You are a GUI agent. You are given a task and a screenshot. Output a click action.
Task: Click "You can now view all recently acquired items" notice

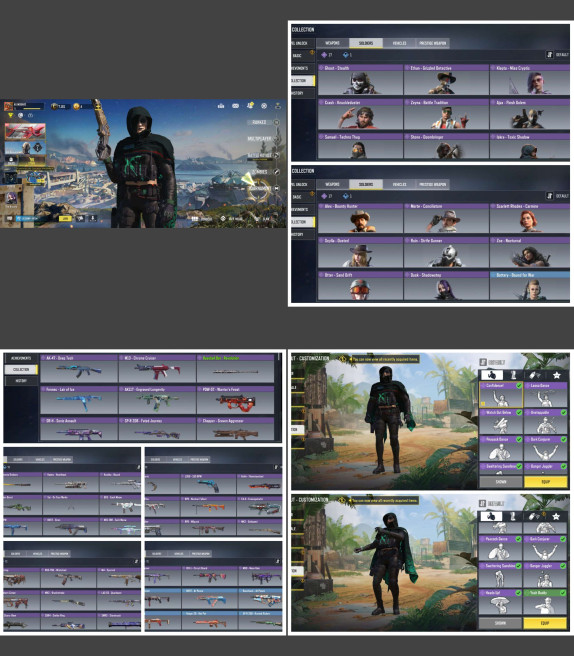pyautogui.click(x=385, y=359)
